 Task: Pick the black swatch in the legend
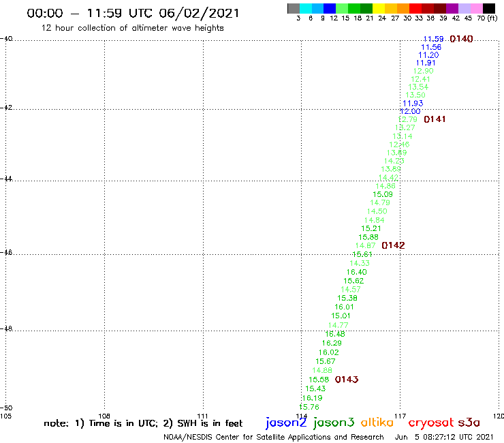click(x=488, y=8)
